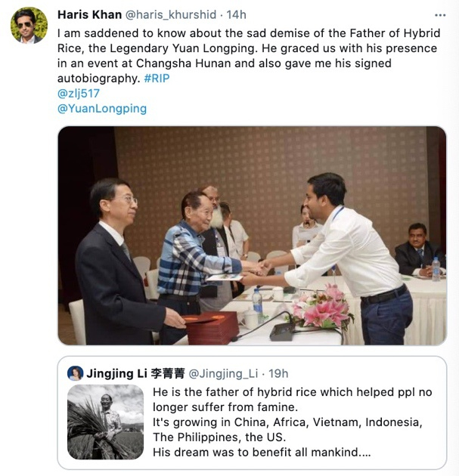Click the 14h tweet timestamp

[237, 15]
